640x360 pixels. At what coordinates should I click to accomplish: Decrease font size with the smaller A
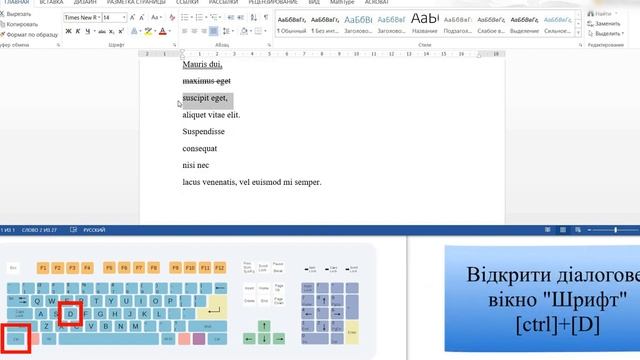coord(141,18)
